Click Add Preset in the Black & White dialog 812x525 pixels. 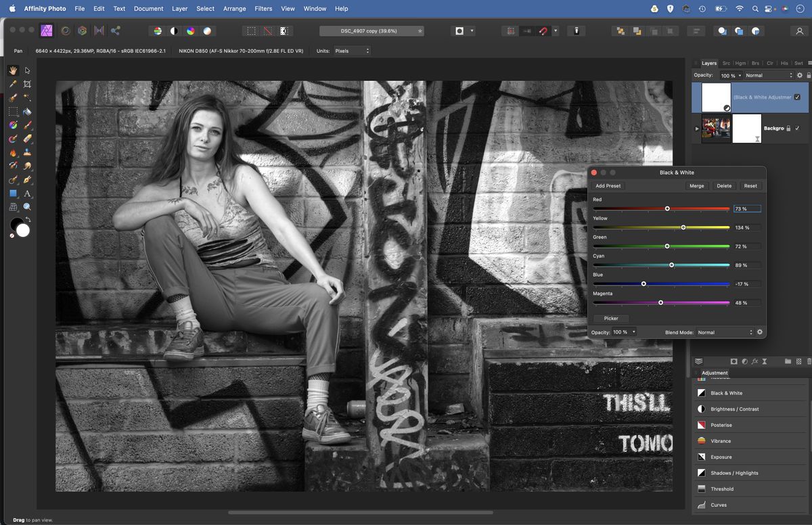pyautogui.click(x=608, y=185)
